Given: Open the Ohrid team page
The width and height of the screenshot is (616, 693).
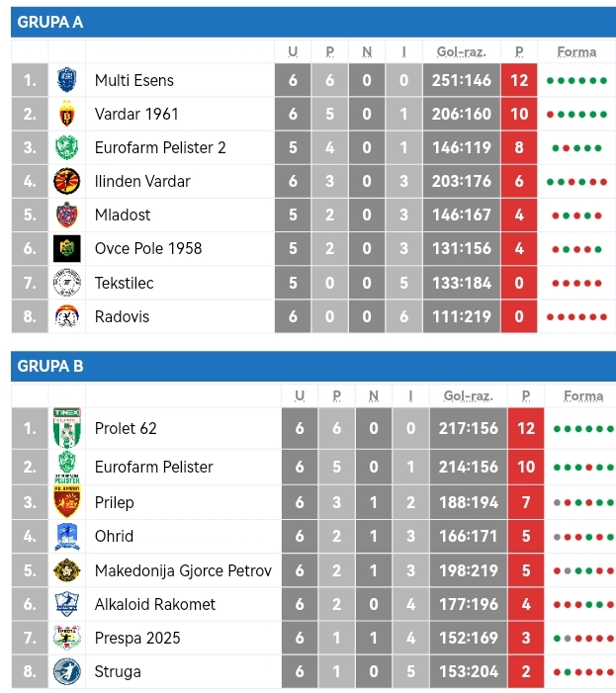Looking at the screenshot, I should click(x=114, y=536).
